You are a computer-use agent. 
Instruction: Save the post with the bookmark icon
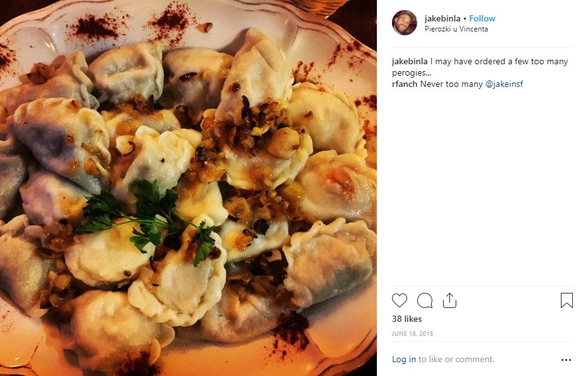(x=567, y=300)
